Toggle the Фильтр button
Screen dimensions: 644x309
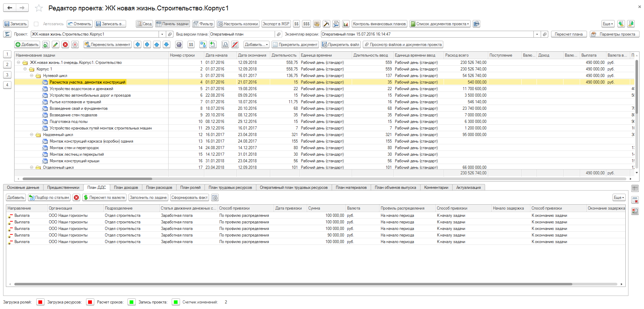coord(203,24)
